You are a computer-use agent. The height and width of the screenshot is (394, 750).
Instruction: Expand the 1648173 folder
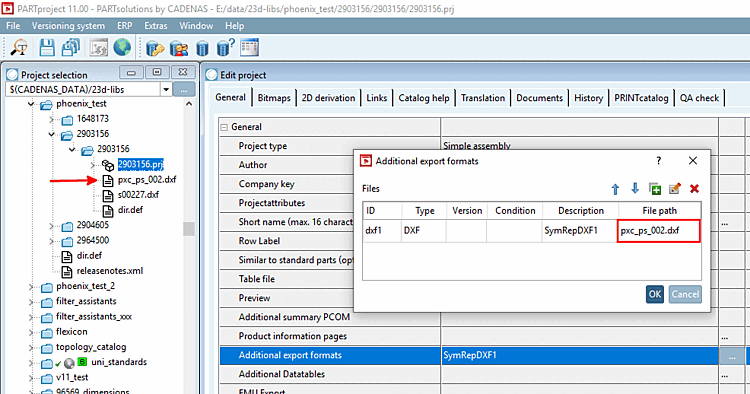click(x=52, y=119)
